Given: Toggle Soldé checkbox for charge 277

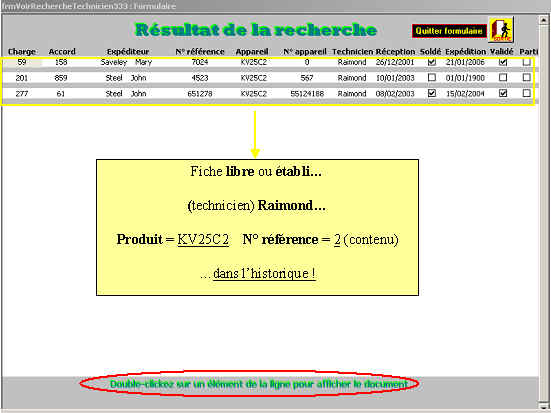Looking at the screenshot, I should (x=432, y=93).
